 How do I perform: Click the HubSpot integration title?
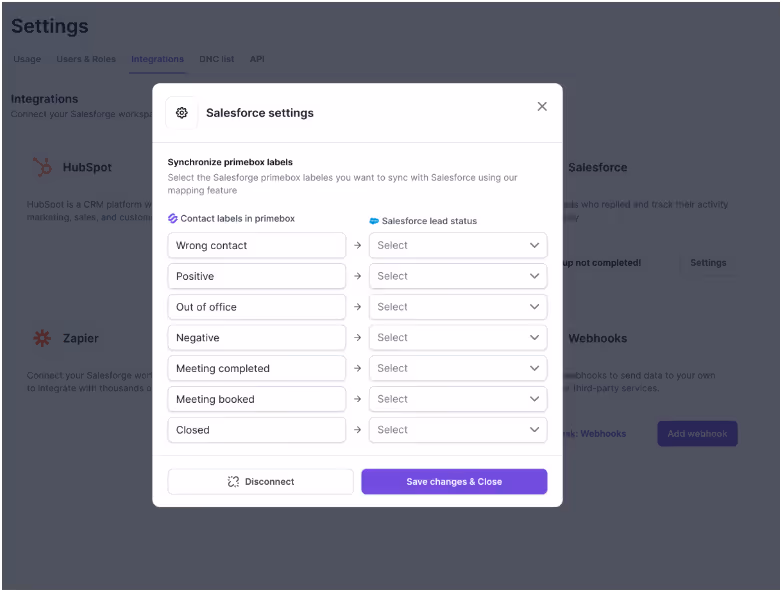[x=87, y=167]
